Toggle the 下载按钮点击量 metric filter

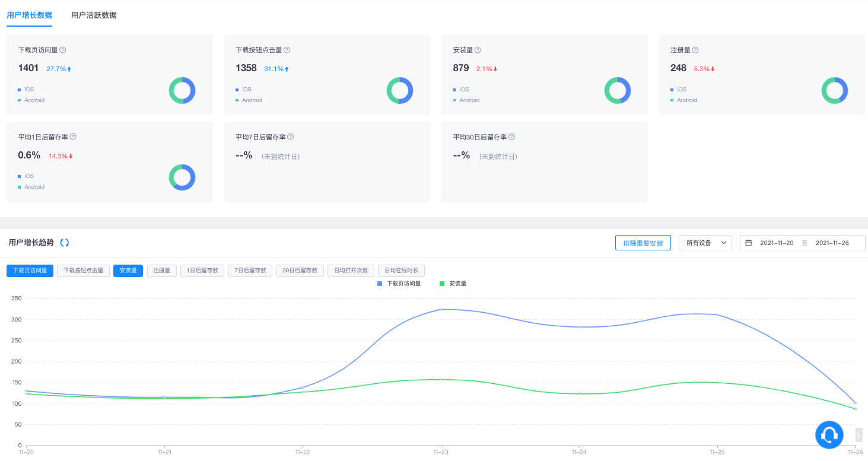(84, 271)
